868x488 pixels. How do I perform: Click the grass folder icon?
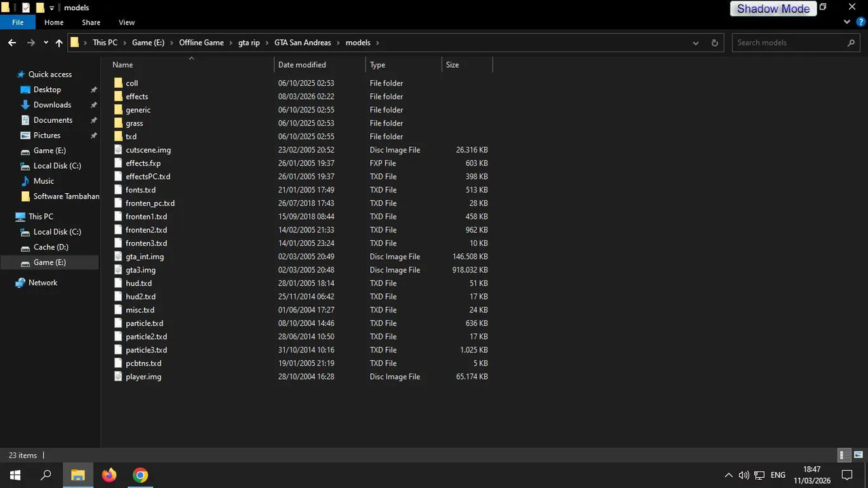tap(118, 123)
